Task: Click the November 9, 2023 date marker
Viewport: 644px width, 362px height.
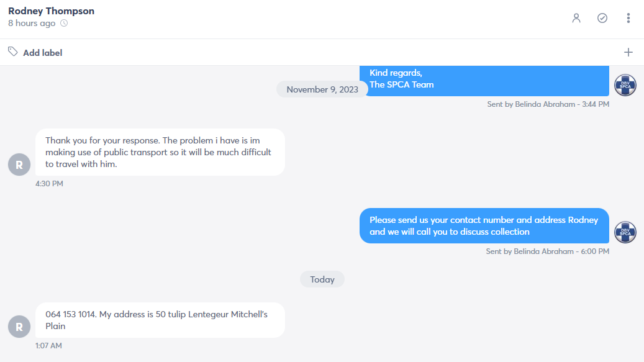Action: [x=322, y=89]
